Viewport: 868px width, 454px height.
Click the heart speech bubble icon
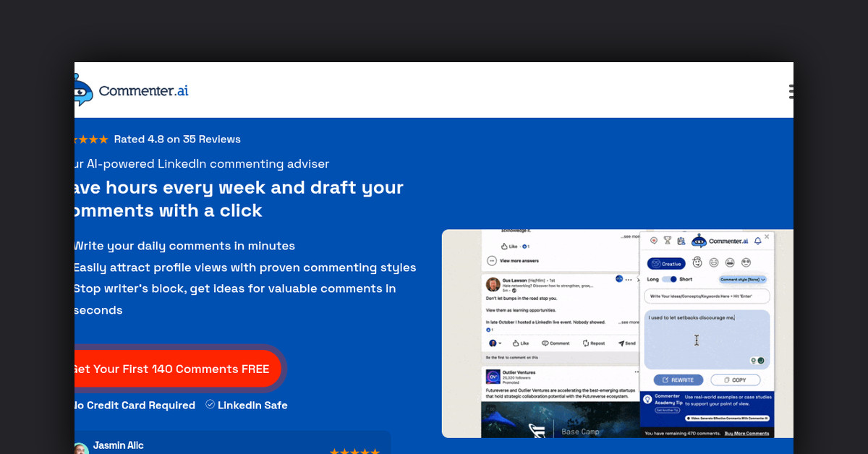point(654,241)
